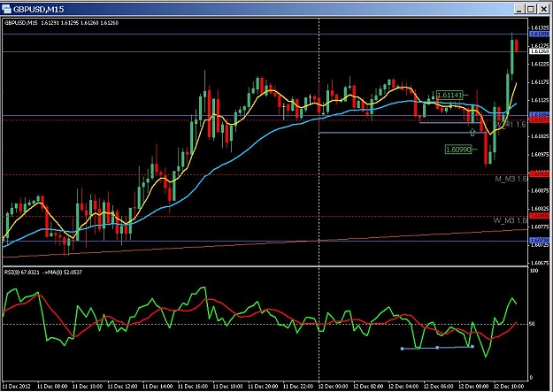This screenshot has height=392, width=553.
Task: Click the white 1.61260 current price tag
Action: tap(539, 51)
